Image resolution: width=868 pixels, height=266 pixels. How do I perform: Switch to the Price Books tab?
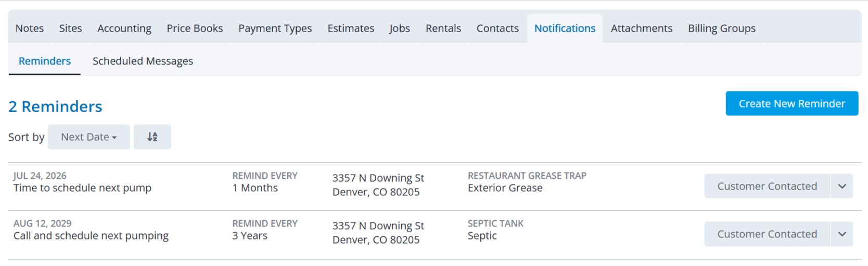pos(195,28)
